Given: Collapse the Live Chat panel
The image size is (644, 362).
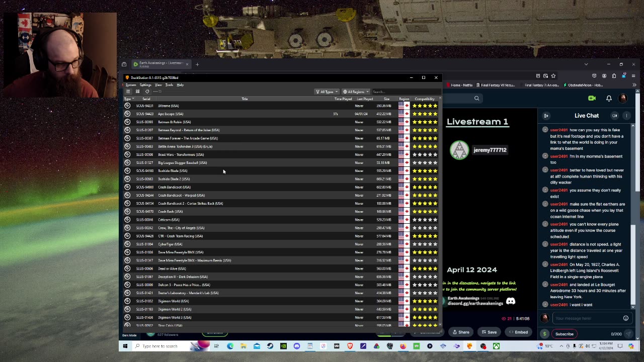Looking at the screenshot, I should tap(546, 116).
